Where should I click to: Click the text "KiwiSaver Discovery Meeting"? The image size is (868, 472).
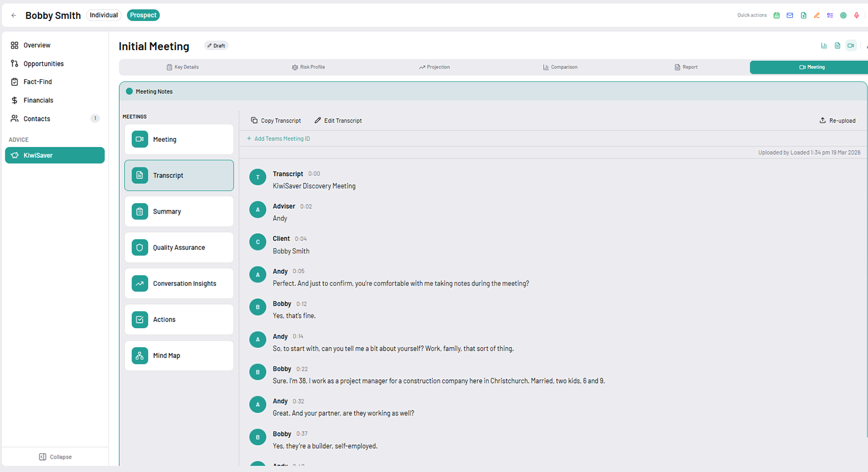click(314, 186)
